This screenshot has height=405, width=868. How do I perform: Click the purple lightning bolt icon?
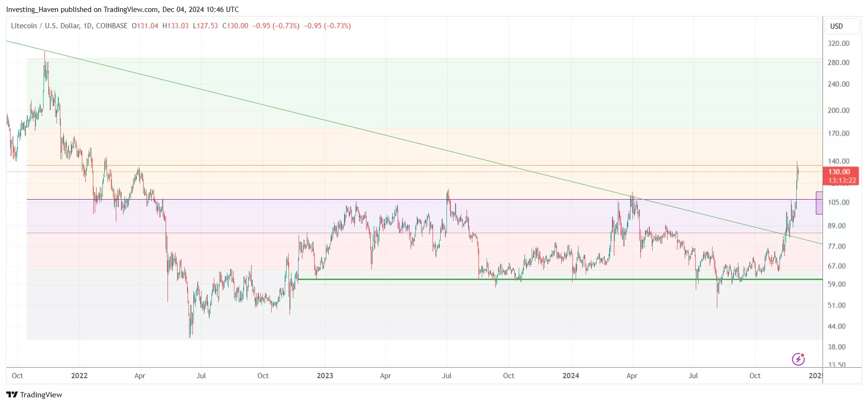(x=798, y=359)
